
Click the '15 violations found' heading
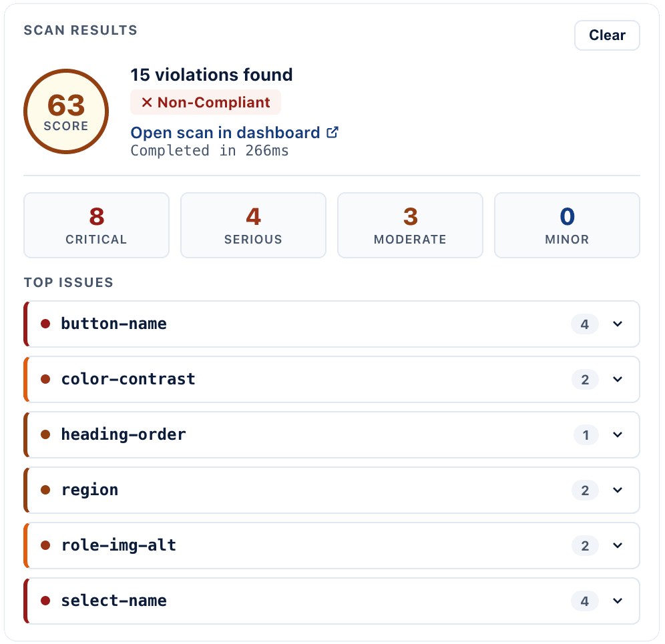[x=211, y=75]
